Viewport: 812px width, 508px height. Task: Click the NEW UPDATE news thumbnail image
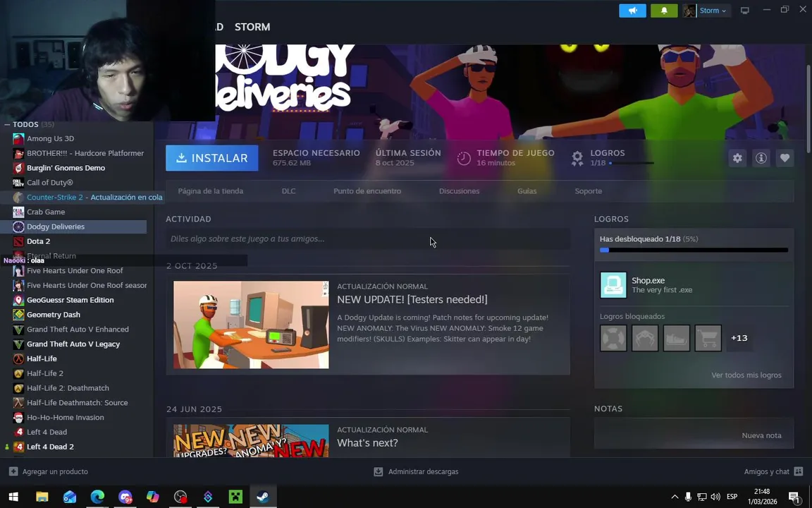[x=251, y=325]
